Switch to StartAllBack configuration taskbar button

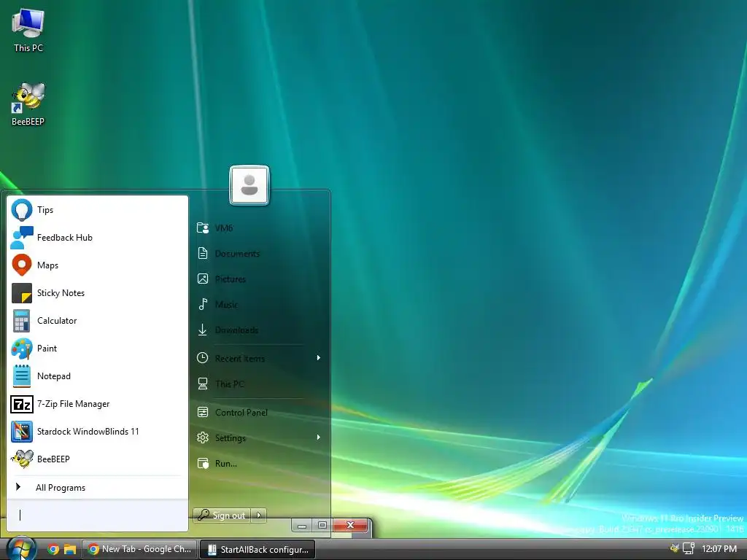coord(258,549)
